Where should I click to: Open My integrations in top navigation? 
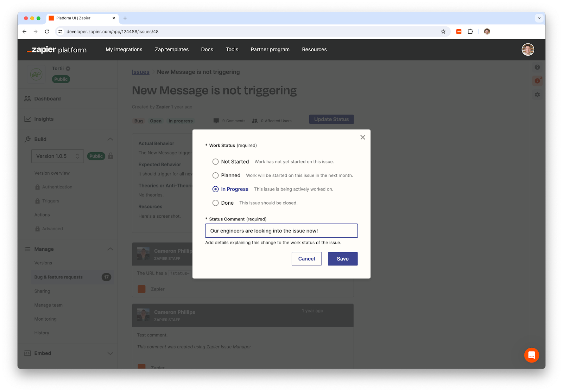(x=124, y=50)
